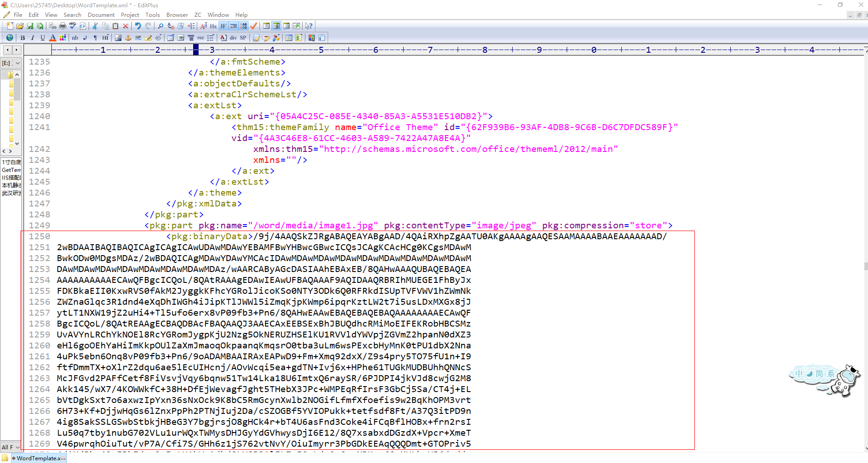This screenshot has width=868, height=463.
Task: Insert a non-breaking space with nb icon
Action: click(75, 38)
